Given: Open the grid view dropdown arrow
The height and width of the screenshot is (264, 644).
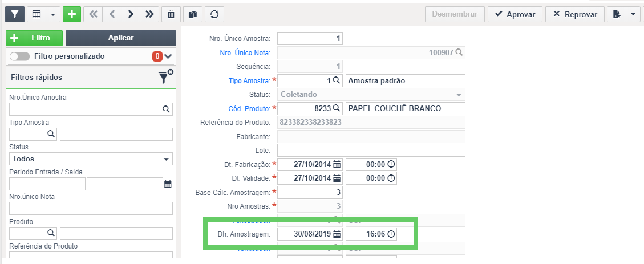Looking at the screenshot, I should coord(53,14).
